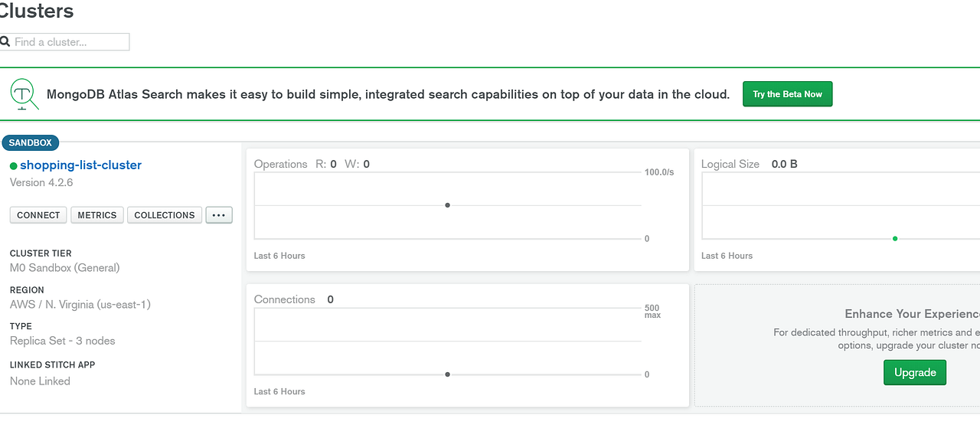Browse cluster COLLECTIONS
Screen dimensions: 980x438
[165, 215]
